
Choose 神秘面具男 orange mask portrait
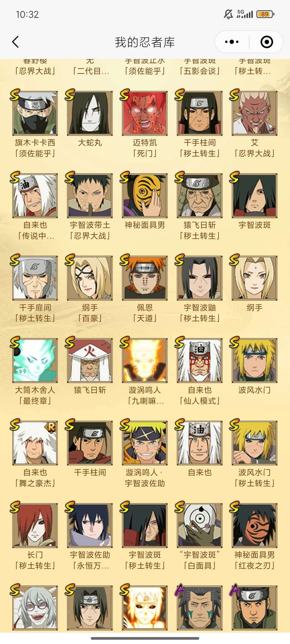tap(145, 196)
